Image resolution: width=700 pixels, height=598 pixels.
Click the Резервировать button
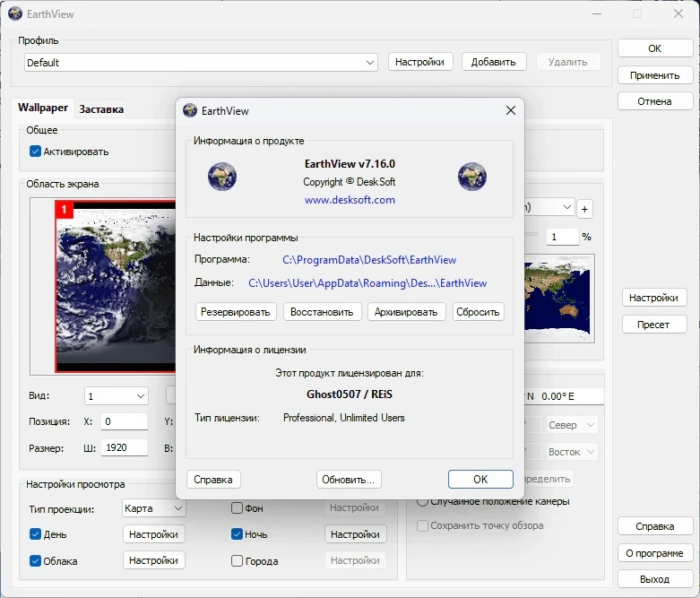pyautogui.click(x=235, y=312)
